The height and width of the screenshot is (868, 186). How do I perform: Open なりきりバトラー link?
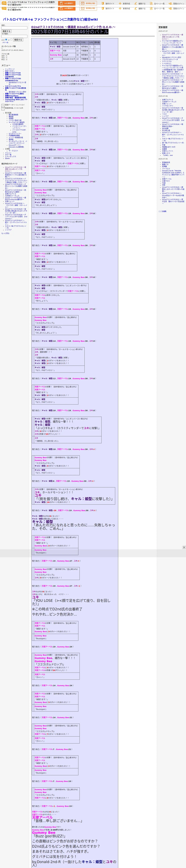click(x=15, y=134)
